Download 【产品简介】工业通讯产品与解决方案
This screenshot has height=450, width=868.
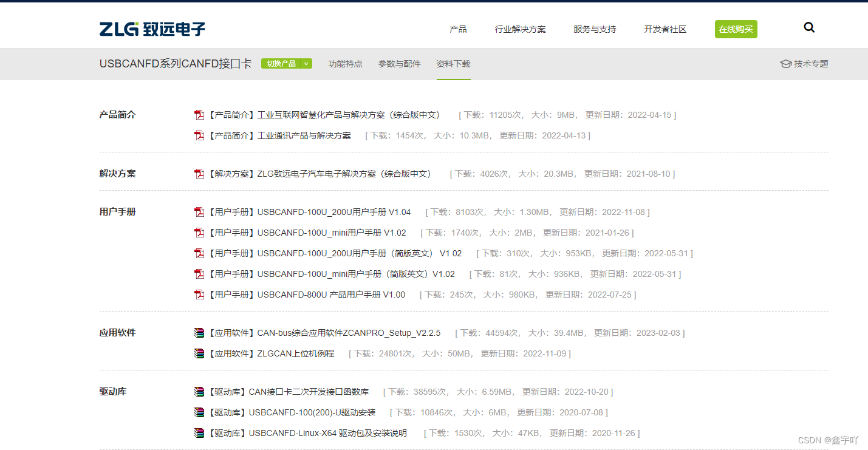click(x=279, y=135)
